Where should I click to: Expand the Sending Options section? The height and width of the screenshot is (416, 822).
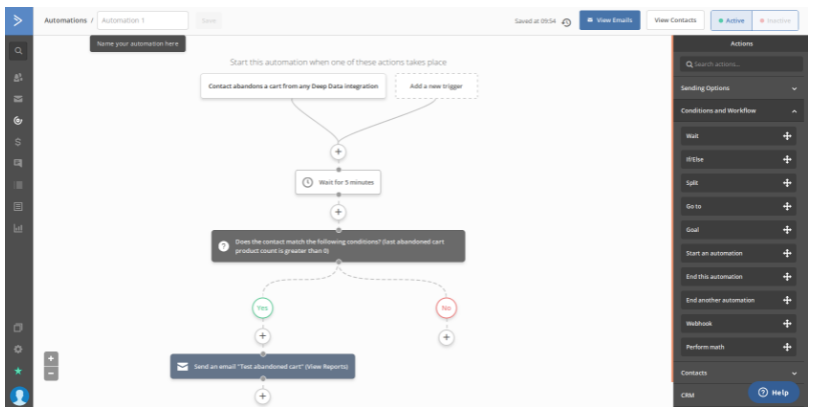click(x=739, y=88)
